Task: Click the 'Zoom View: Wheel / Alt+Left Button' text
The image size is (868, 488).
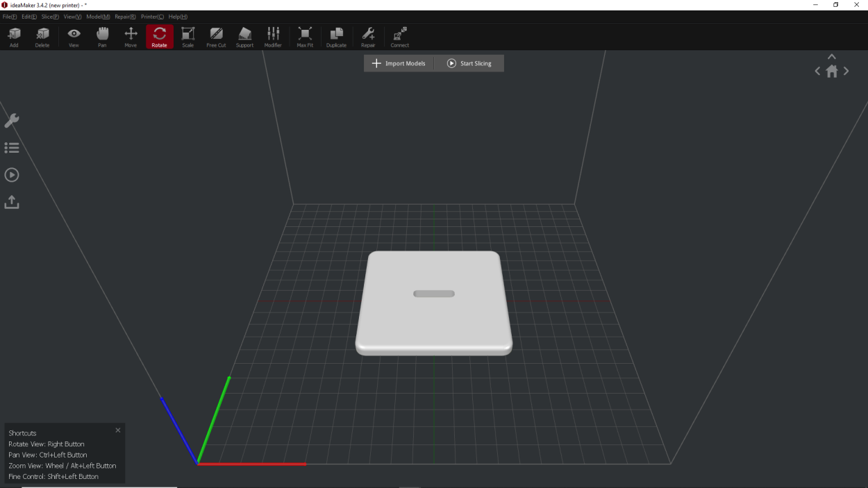Action: [x=62, y=466]
